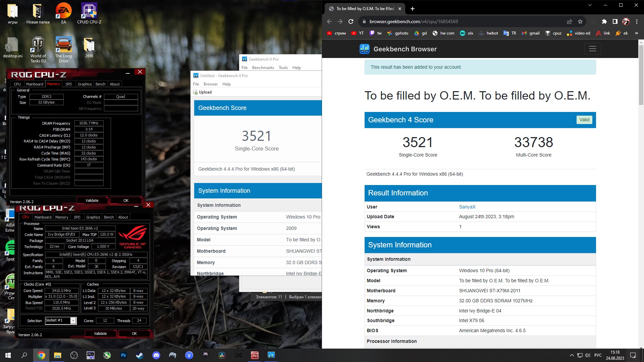
Task: Click Geekbench Browser logo icon
Action: click(364, 49)
